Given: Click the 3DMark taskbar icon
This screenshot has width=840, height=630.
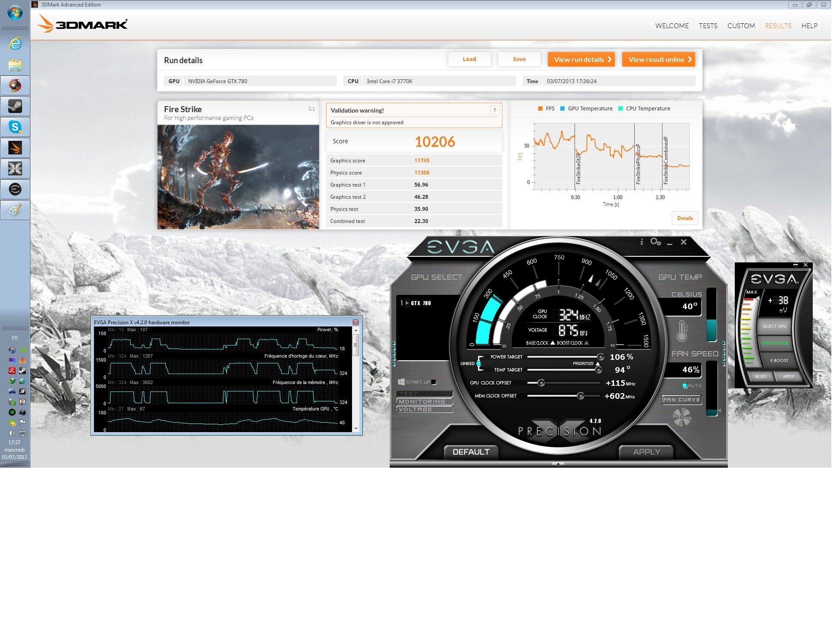Looking at the screenshot, I should (x=15, y=148).
